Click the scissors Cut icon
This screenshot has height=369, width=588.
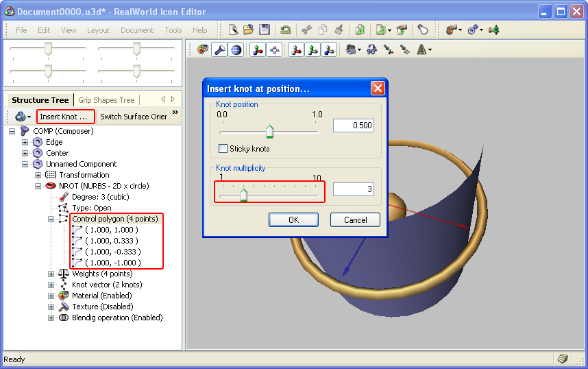(x=307, y=29)
